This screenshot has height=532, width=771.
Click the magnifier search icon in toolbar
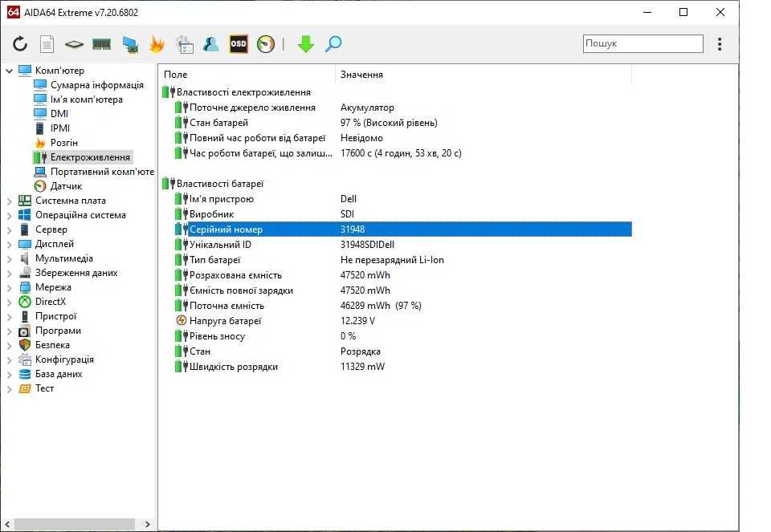(x=333, y=43)
